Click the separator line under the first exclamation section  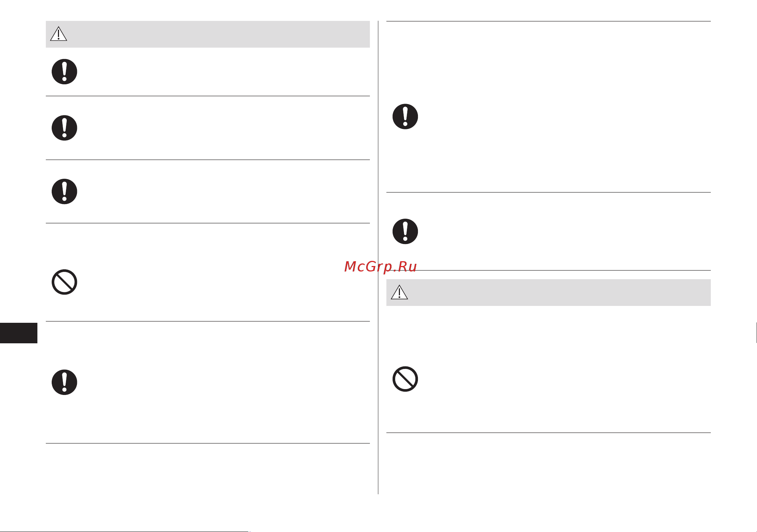207,96
